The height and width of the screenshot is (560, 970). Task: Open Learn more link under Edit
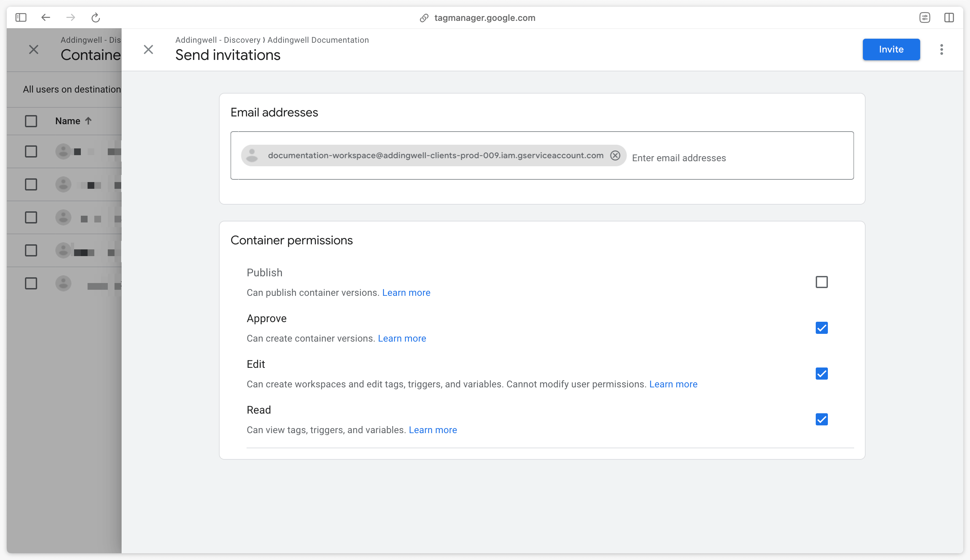(x=673, y=384)
